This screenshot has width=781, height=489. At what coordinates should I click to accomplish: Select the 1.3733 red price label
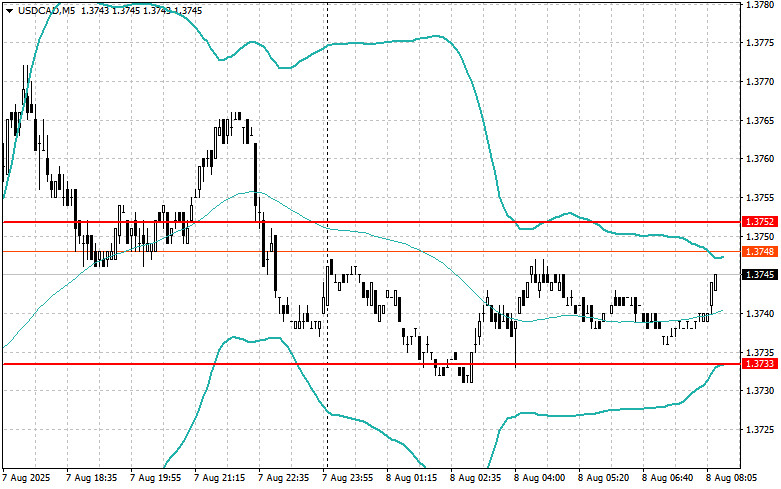(760, 364)
